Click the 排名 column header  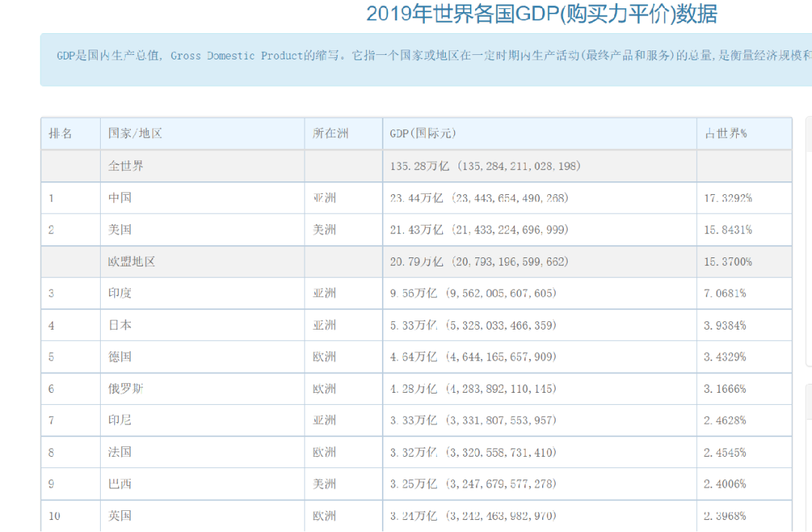[61, 134]
